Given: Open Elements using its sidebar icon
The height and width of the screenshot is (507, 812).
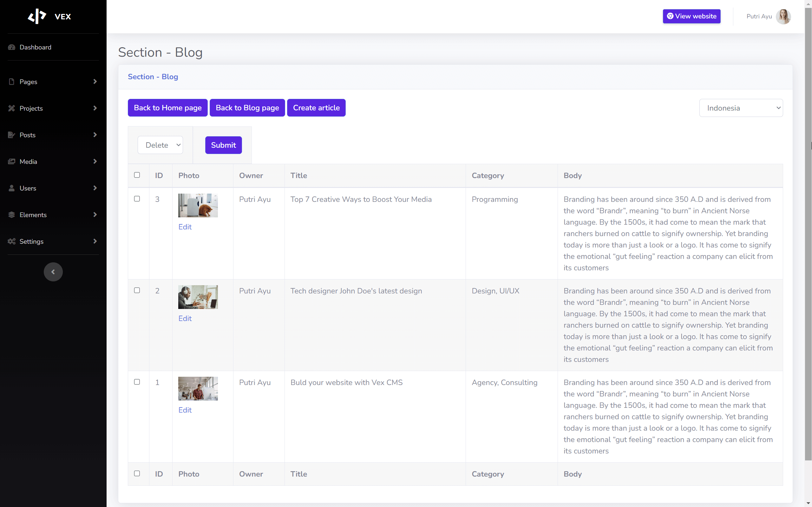Looking at the screenshot, I should pos(11,215).
